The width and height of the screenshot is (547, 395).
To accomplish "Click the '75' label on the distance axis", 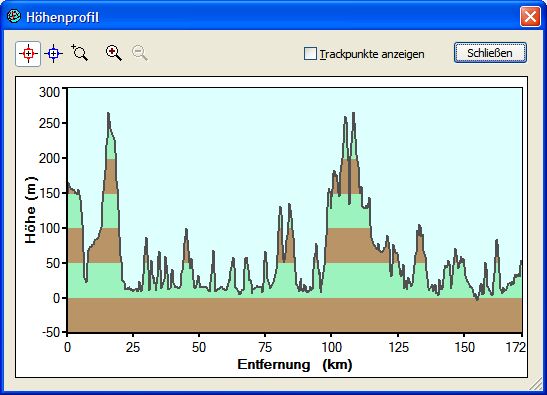I will 265,347.
